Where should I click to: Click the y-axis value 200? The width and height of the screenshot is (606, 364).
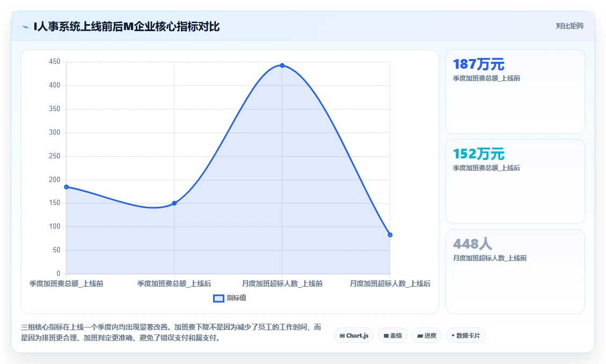click(x=55, y=180)
